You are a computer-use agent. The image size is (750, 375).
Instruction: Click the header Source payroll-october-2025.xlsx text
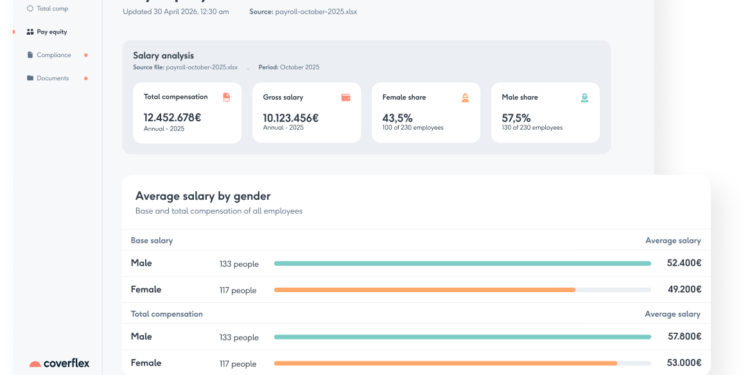pos(303,12)
